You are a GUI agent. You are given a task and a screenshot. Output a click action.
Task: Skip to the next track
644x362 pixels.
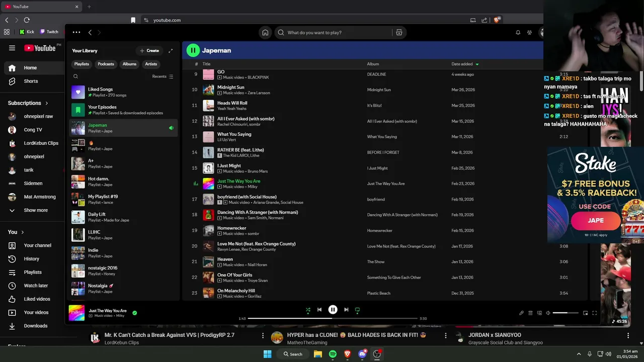pyautogui.click(x=346, y=310)
